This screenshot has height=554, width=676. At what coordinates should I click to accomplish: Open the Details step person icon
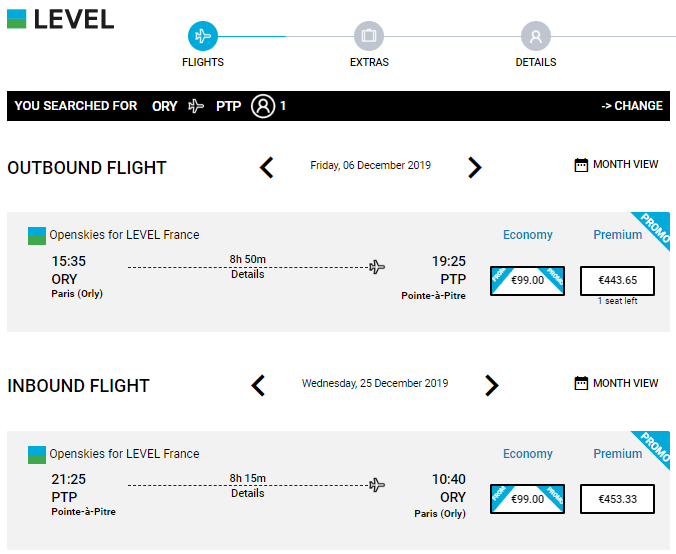coord(535,36)
